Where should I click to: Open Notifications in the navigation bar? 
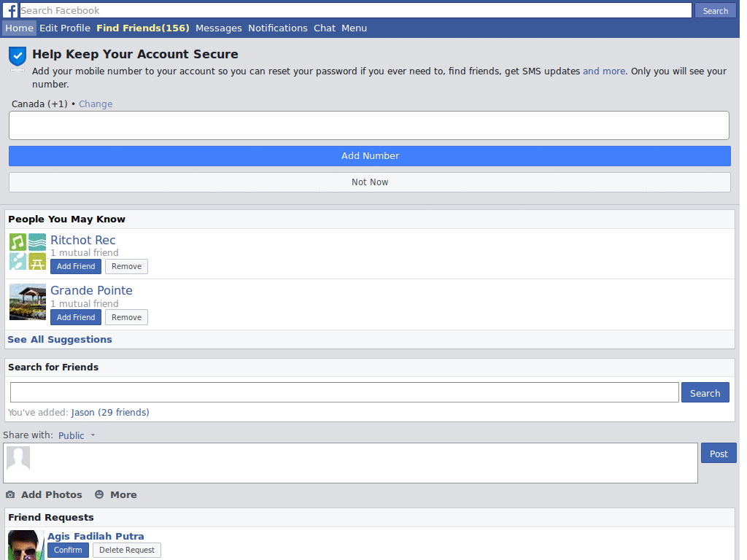tap(278, 28)
